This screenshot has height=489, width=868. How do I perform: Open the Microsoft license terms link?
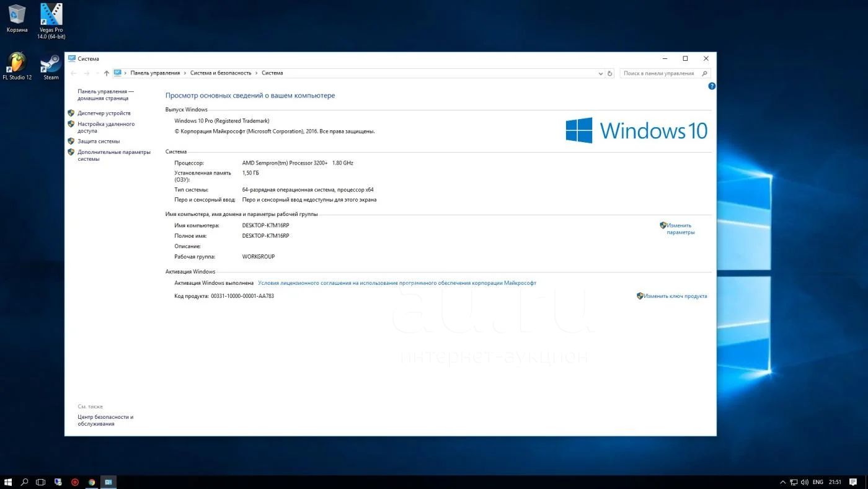click(x=397, y=283)
